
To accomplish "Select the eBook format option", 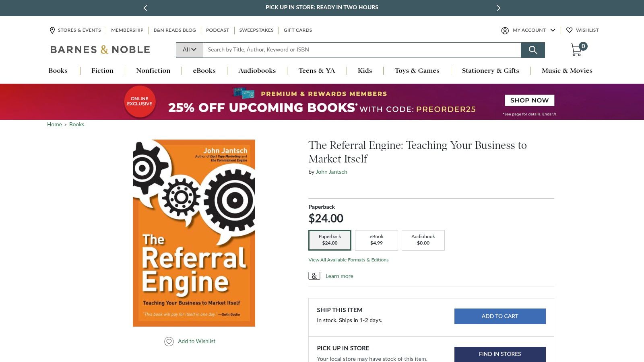I will [376, 240].
